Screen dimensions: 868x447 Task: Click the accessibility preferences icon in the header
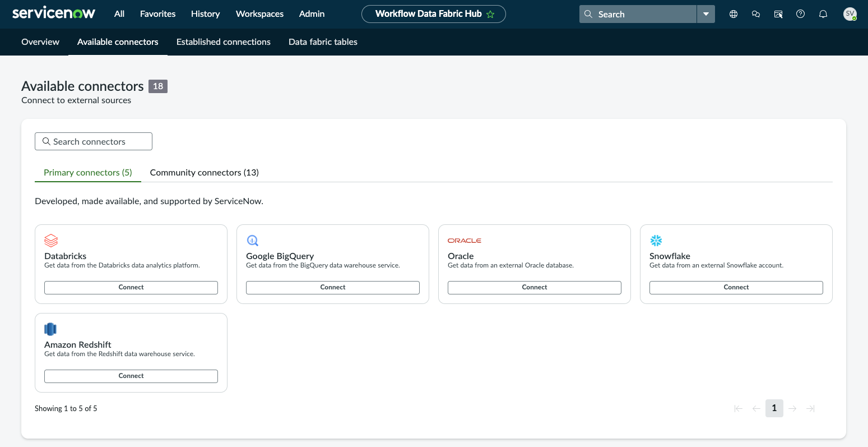[x=778, y=14]
